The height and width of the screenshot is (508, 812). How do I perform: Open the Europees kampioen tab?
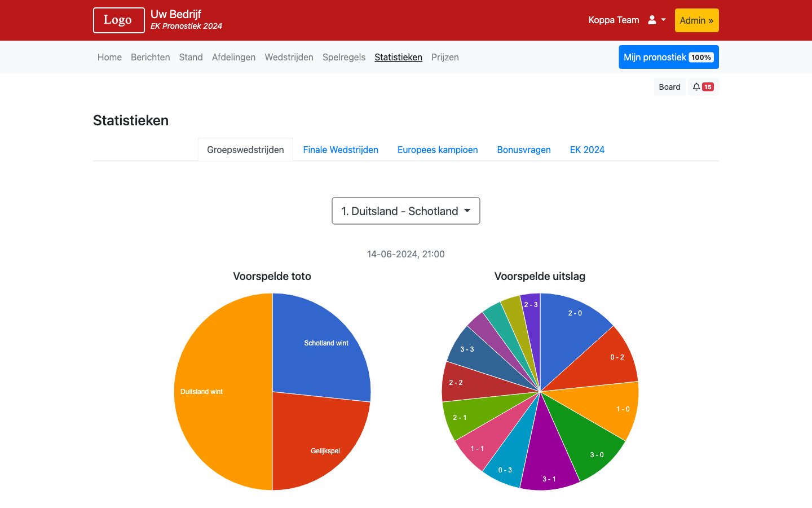coord(438,150)
